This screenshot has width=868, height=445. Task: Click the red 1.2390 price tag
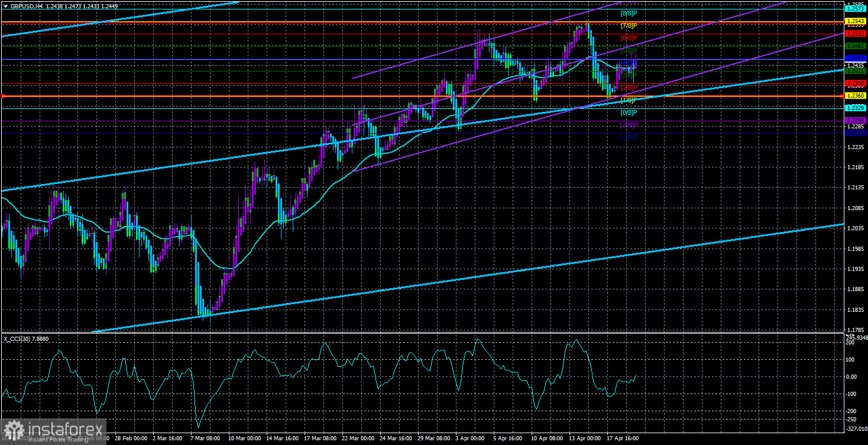[856, 83]
